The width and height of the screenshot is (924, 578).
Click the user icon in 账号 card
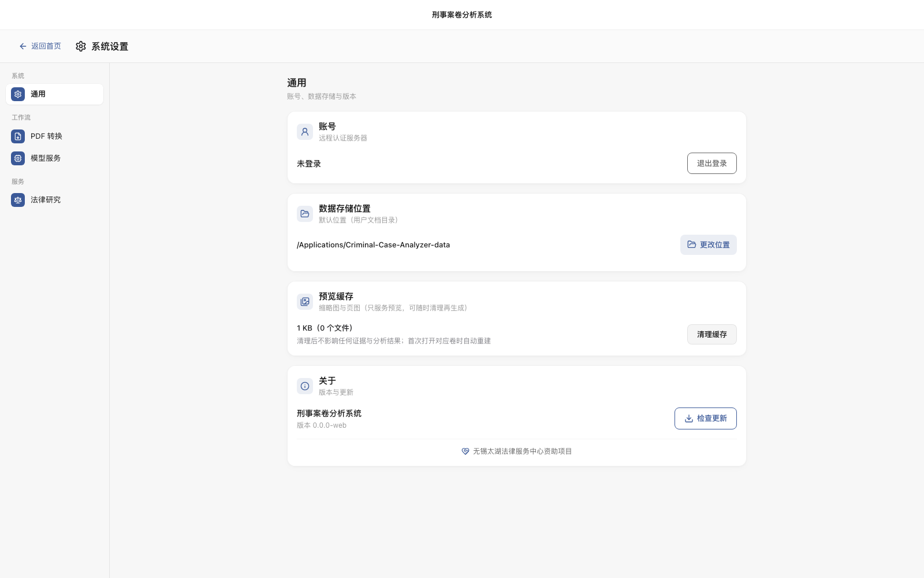tap(305, 132)
